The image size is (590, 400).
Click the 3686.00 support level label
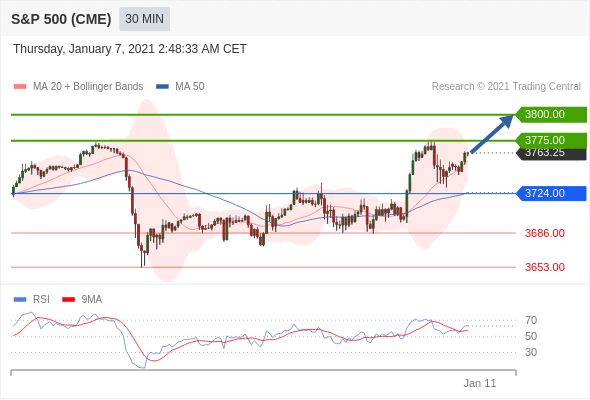click(x=544, y=233)
